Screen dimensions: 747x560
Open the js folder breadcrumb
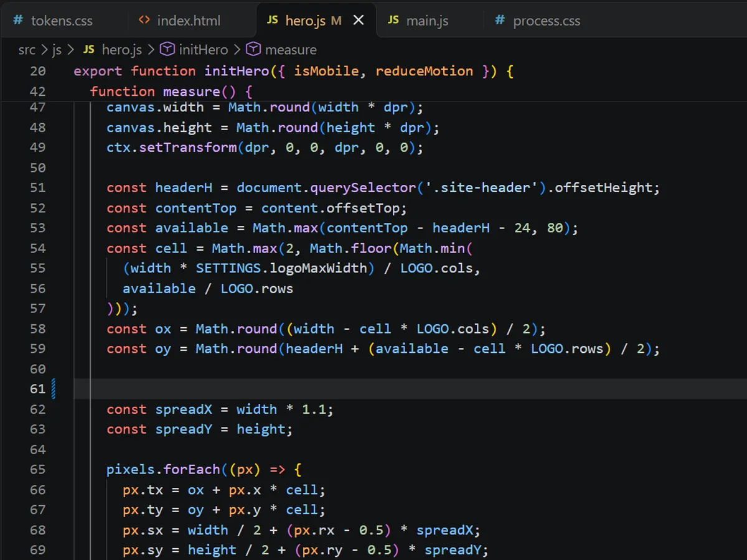(57, 50)
